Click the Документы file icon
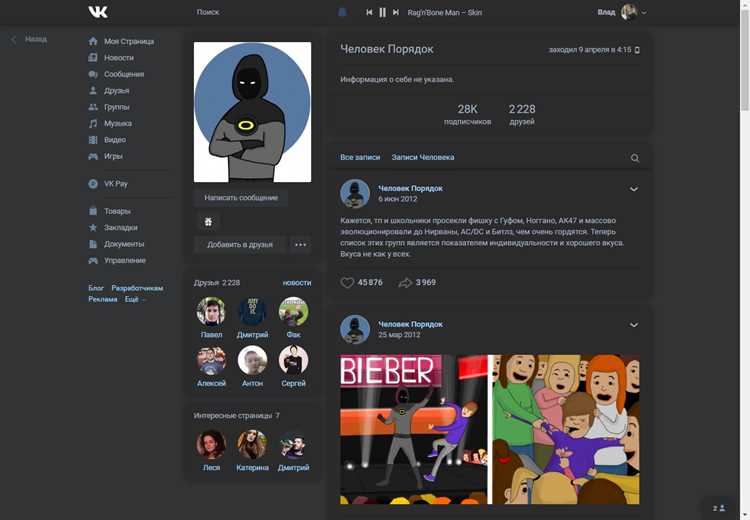The height and width of the screenshot is (520, 750). (x=93, y=244)
